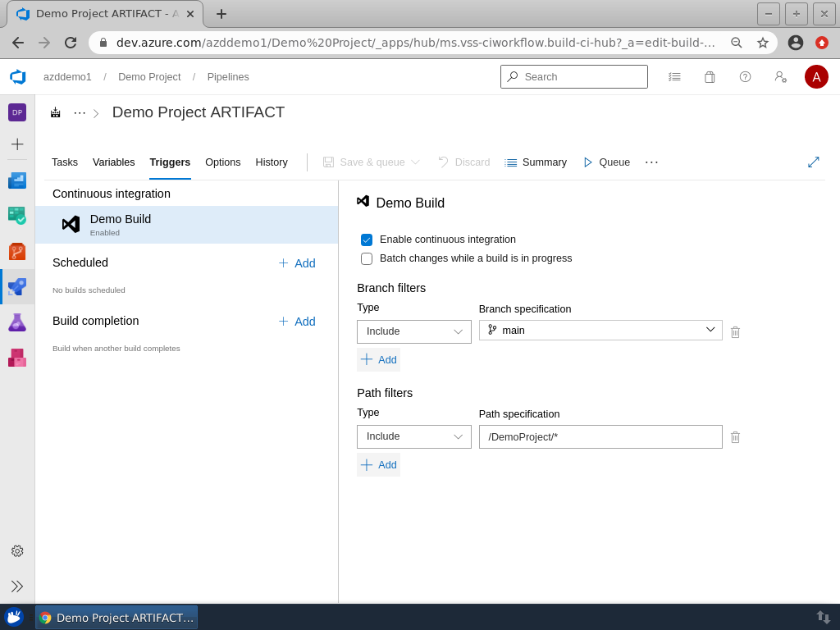The image size is (840, 630).
Task: Open Overview in the sidebar
Action: (x=17, y=180)
